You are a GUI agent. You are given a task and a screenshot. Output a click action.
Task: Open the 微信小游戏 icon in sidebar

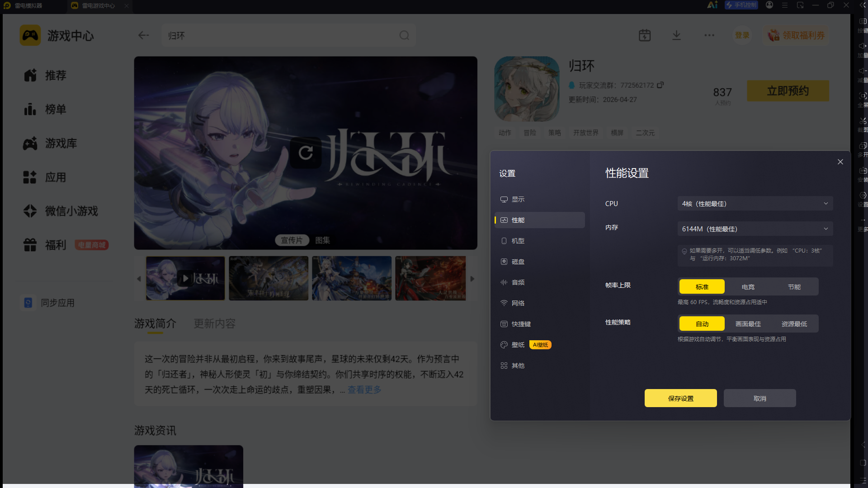point(30,211)
